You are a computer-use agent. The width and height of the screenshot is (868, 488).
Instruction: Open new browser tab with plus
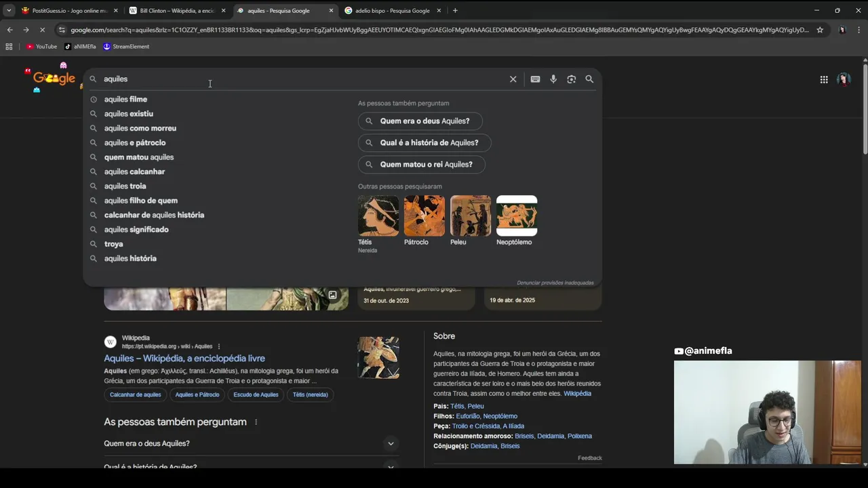coord(455,10)
